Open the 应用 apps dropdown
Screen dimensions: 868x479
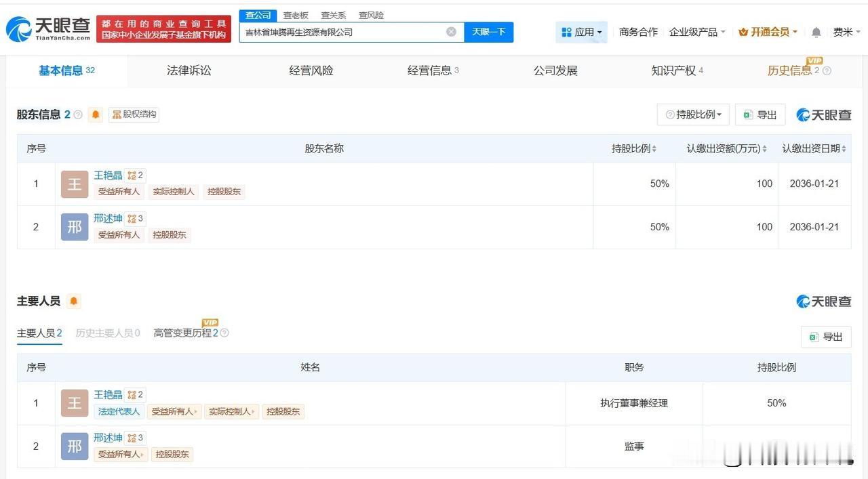pyautogui.click(x=581, y=32)
